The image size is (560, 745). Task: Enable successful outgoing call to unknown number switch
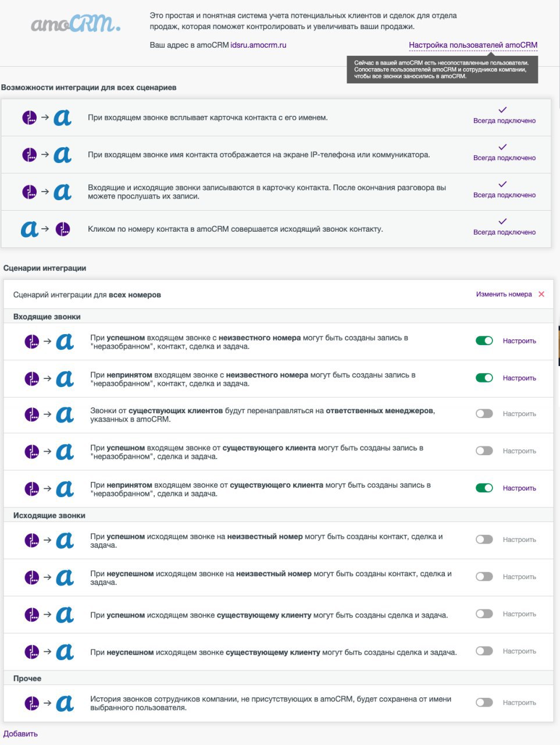(x=484, y=540)
